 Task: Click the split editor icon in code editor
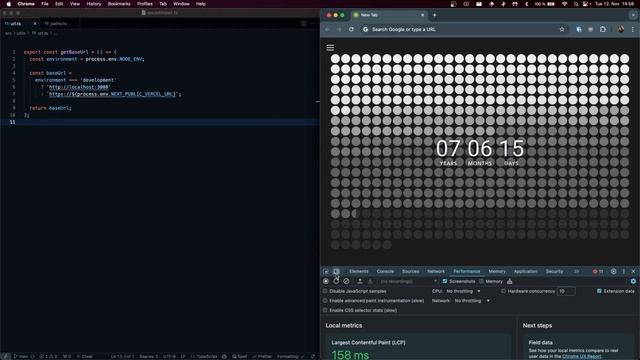point(304,24)
